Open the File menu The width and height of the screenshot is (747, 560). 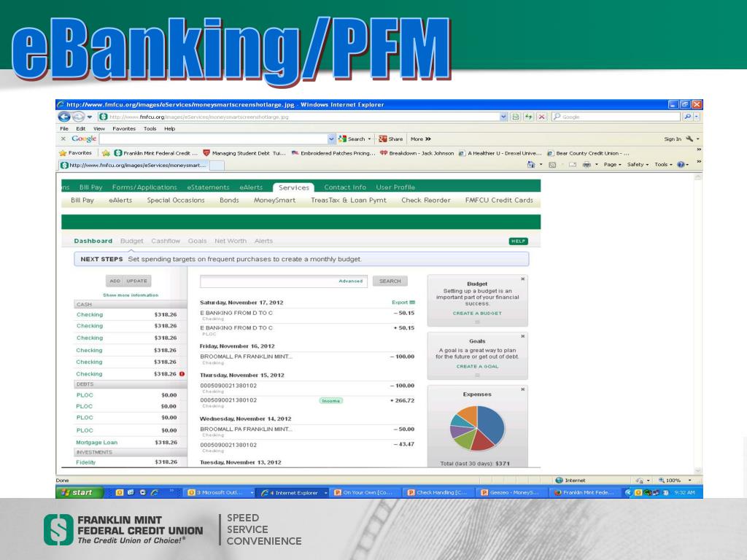pos(64,128)
